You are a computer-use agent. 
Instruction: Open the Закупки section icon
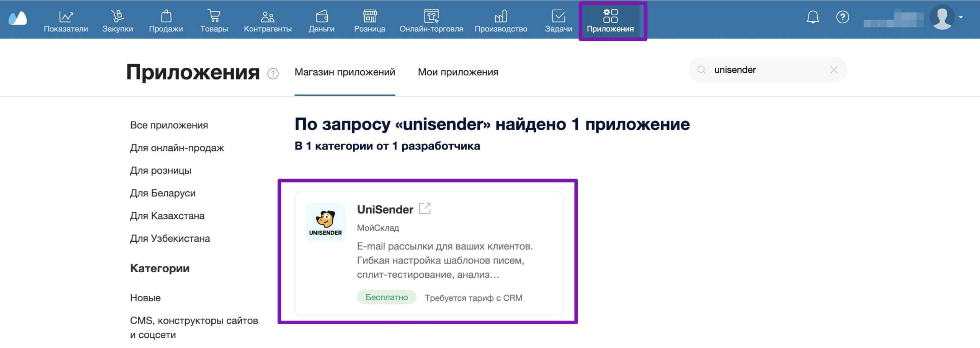point(118,16)
